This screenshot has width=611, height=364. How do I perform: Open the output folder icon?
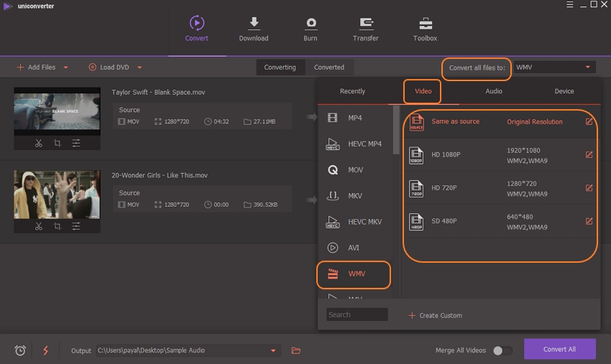295,350
